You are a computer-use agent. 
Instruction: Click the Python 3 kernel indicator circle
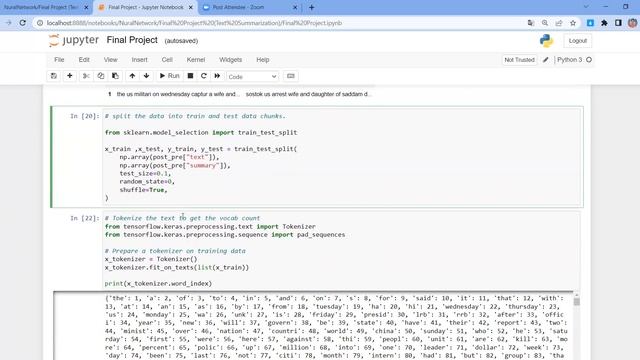(x=589, y=60)
